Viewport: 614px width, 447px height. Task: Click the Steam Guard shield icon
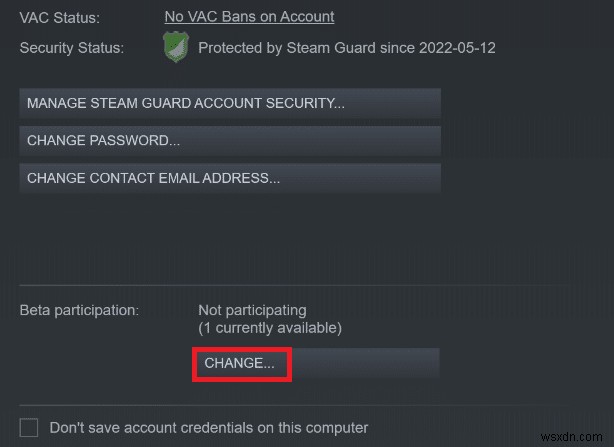[176, 47]
